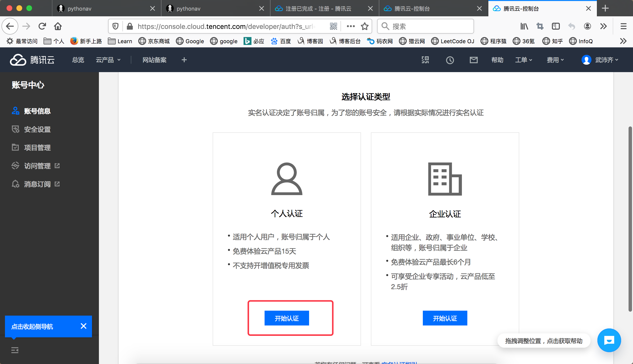Expand the 费用 dropdown
This screenshot has width=633, height=364.
(555, 60)
